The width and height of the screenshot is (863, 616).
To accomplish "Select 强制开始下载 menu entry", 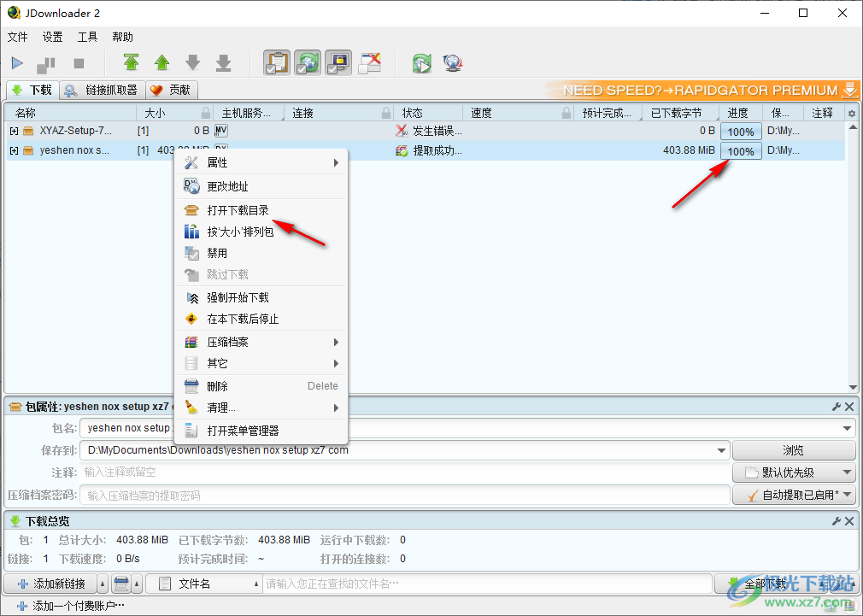I will pos(261,298).
